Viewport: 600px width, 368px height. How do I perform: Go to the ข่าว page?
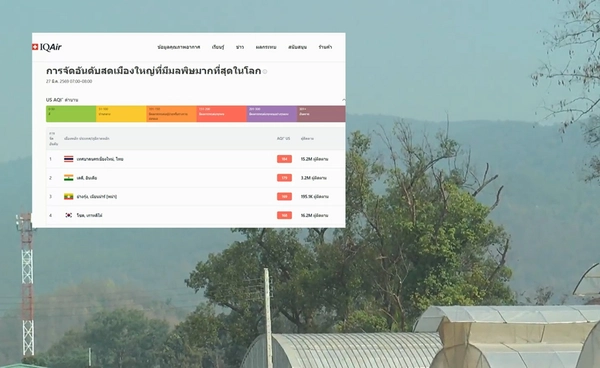coord(240,47)
